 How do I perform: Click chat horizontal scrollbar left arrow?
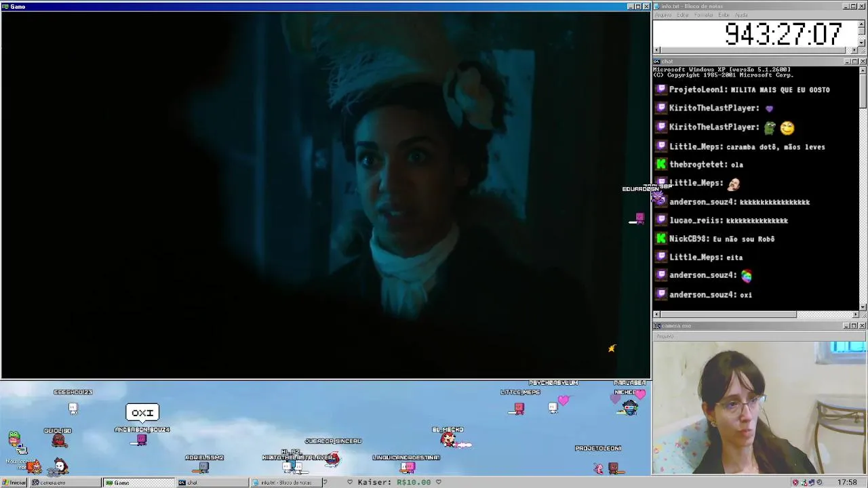[x=656, y=314]
